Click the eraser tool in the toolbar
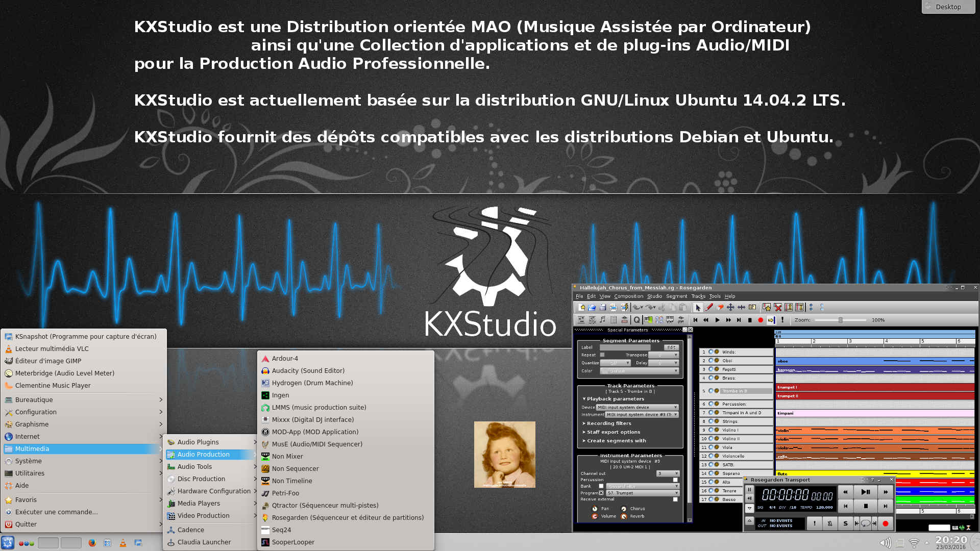This screenshot has height=551, width=980. (720, 307)
